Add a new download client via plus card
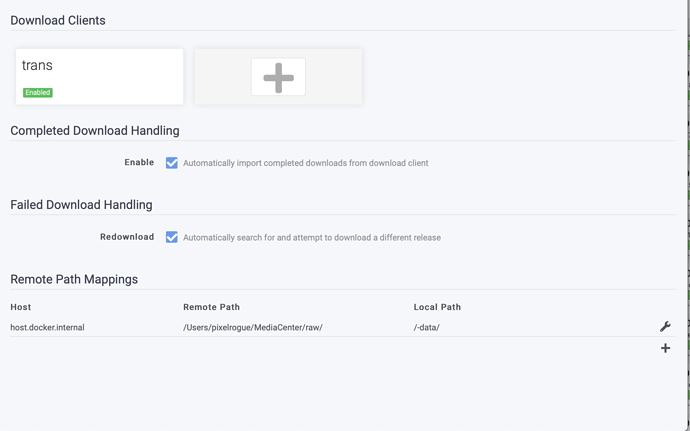 pos(278,77)
